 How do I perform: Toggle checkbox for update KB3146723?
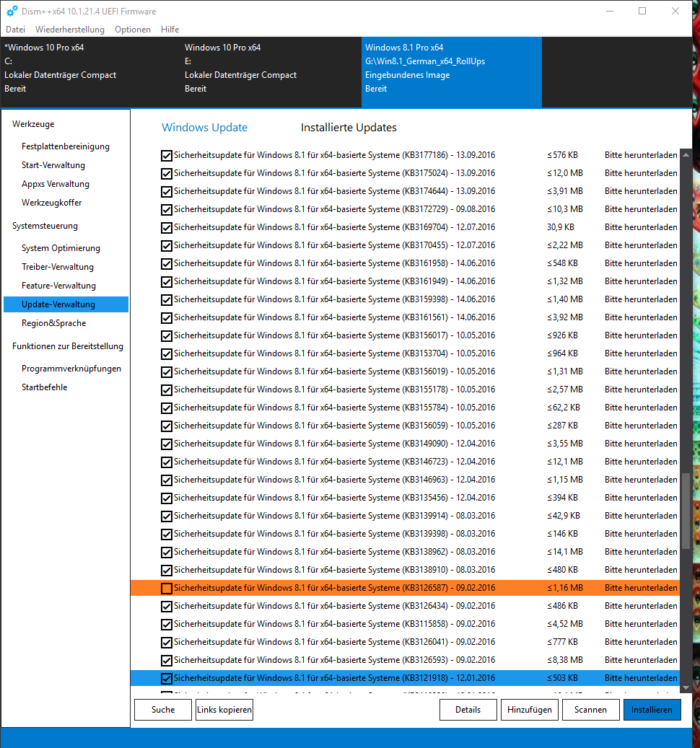[x=167, y=462]
